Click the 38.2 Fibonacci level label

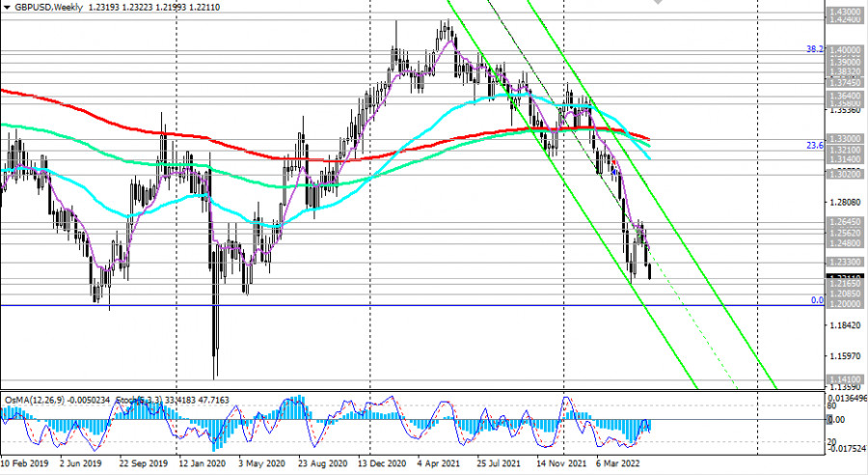814,47
